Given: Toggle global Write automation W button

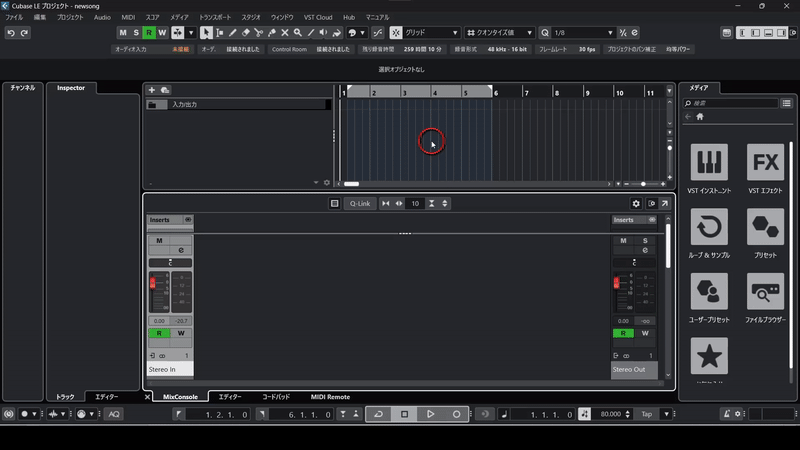Looking at the screenshot, I should click(162, 33).
